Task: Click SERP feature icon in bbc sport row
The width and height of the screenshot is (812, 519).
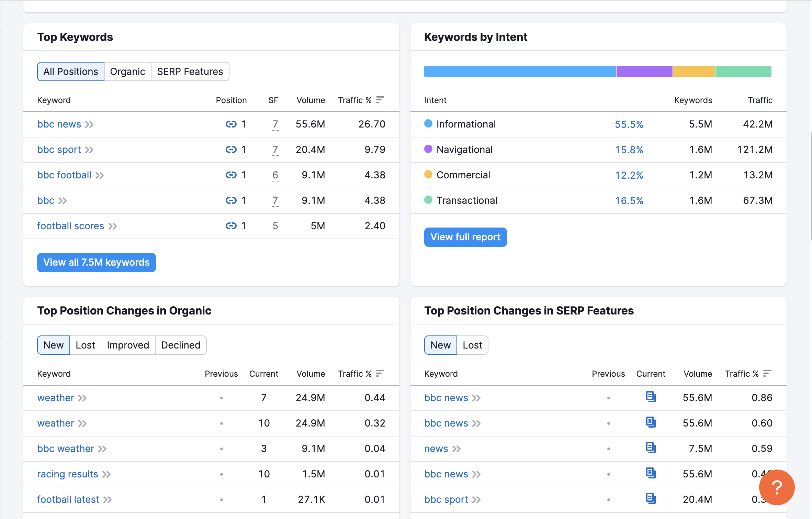Action: pos(651,499)
